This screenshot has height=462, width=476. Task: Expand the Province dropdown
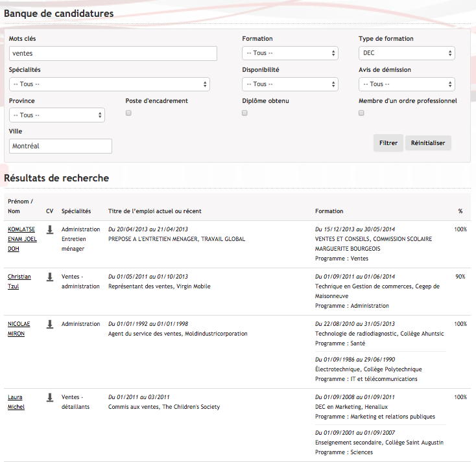tap(57, 115)
